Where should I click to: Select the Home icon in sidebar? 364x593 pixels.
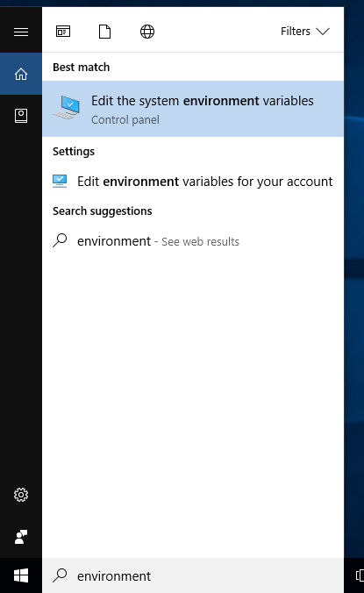pos(21,74)
